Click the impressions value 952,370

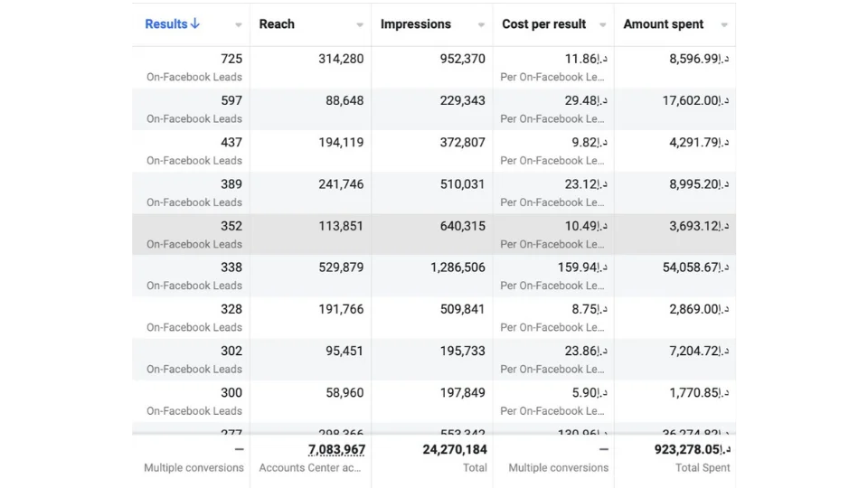[463, 59]
